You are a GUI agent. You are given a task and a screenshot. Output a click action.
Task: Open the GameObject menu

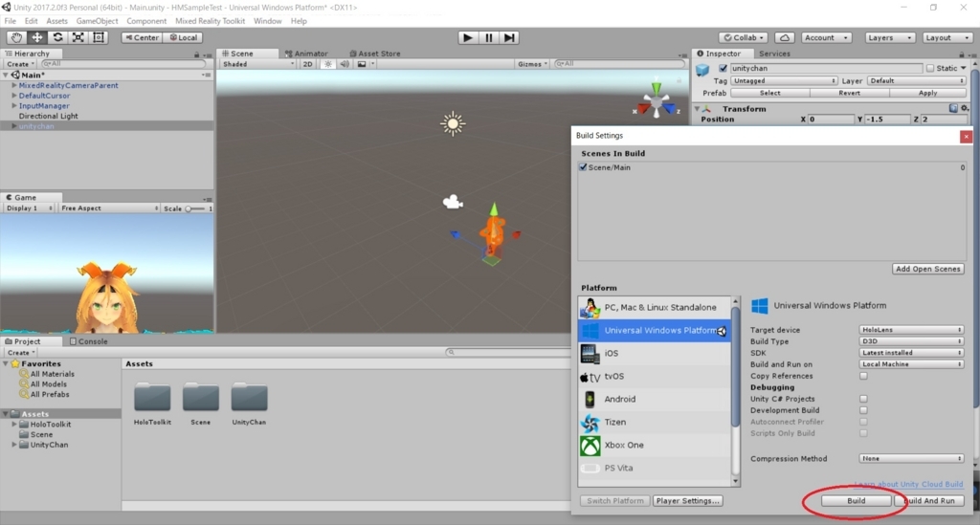click(x=97, y=21)
